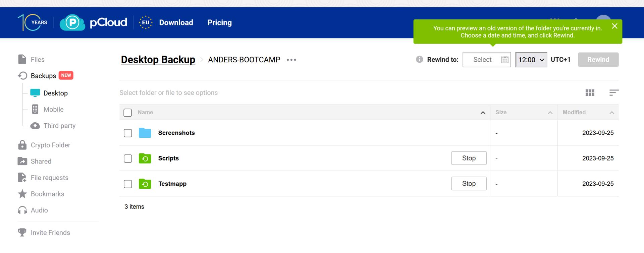Toggle the select-all checkbox in header
Viewport: 644px width, 253px height.
[128, 113]
